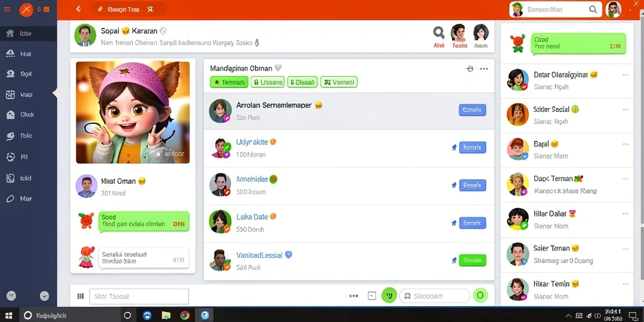Screen dimensions: 644x322
Task: Open the Tookt avatar in chat header
Action: (x=460, y=33)
